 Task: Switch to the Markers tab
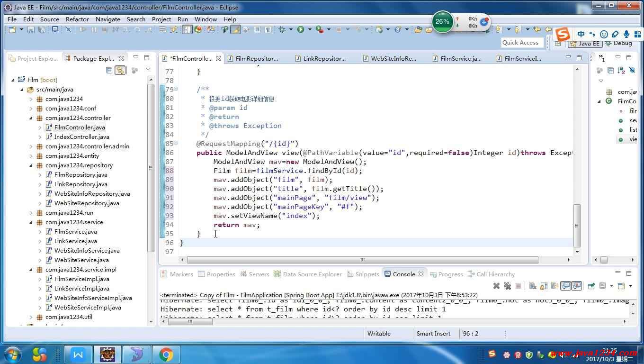tap(177, 274)
